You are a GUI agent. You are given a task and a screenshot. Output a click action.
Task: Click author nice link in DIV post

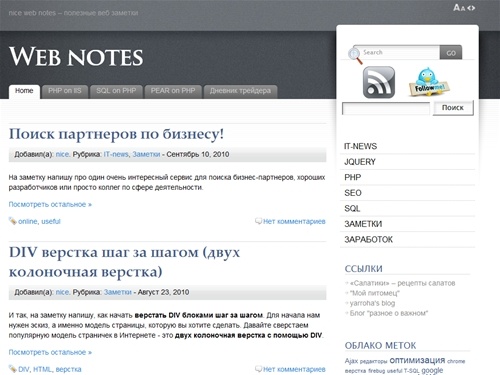(x=62, y=292)
